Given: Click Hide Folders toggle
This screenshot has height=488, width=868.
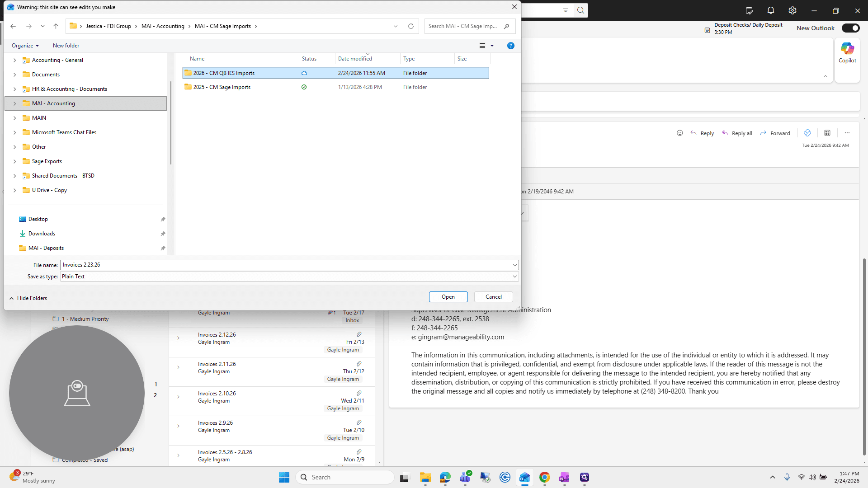Looking at the screenshot, I should click(28, 298).
